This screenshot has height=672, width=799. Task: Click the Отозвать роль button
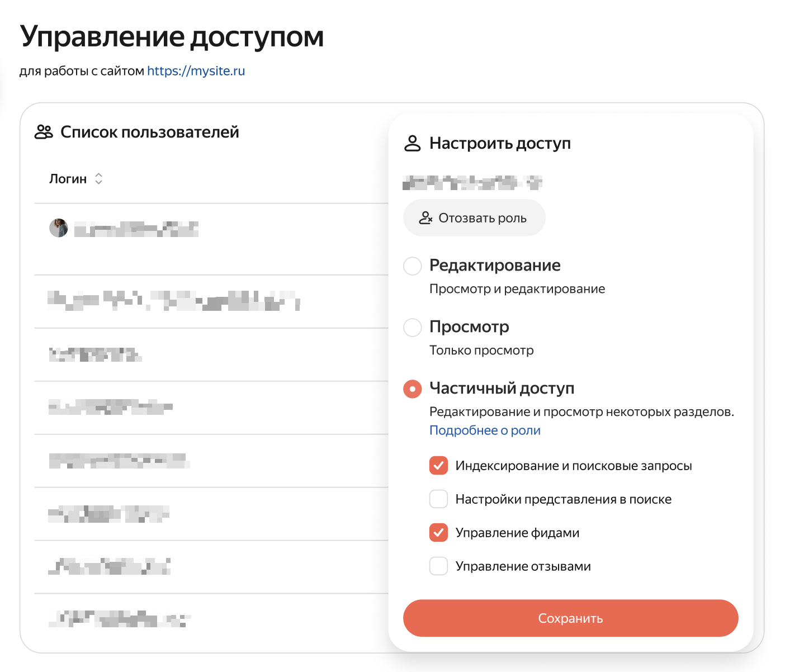[474, 218]
